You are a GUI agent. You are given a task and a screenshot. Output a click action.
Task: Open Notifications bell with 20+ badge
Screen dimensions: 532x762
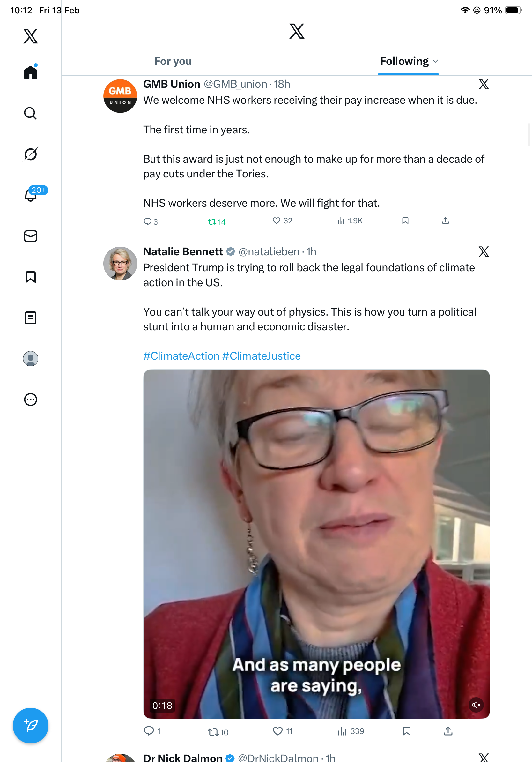click(x=31, y=195)
